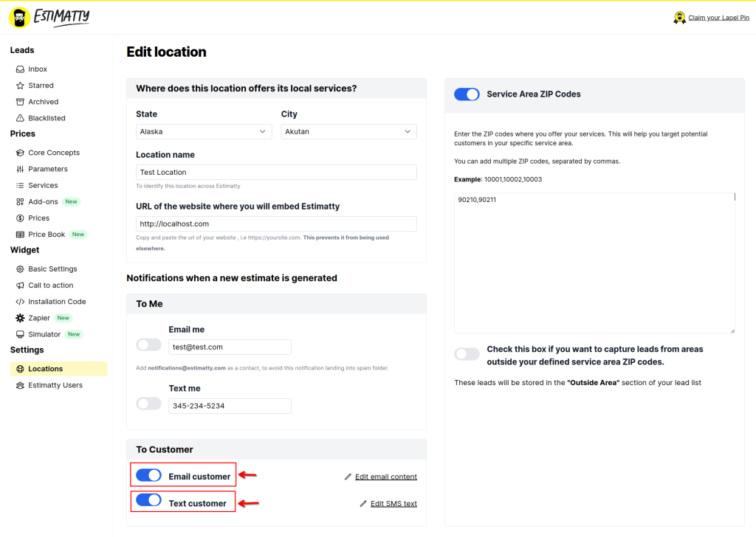The width and height of the screenshot is (756, 537).
Task: Enable capturing leads outside service area toggle
Action: 467,355
